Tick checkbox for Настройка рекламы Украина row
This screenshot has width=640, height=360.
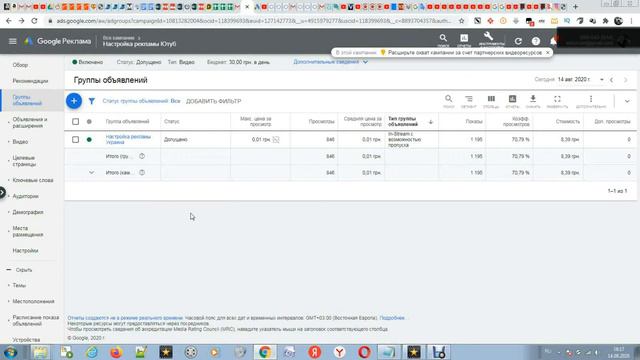[76, 140]
